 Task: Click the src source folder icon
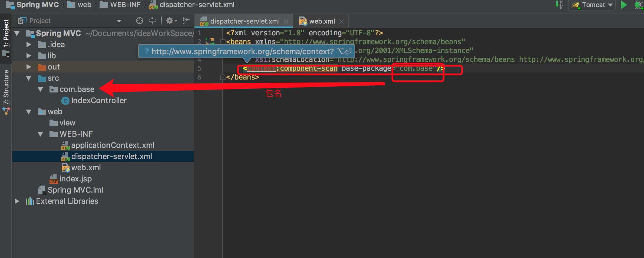[x=42, y=78]
